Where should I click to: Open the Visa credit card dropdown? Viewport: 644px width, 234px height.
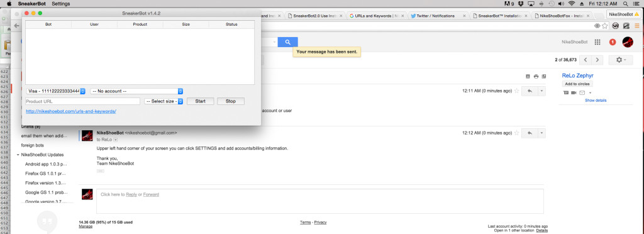(x=55, y=91)
